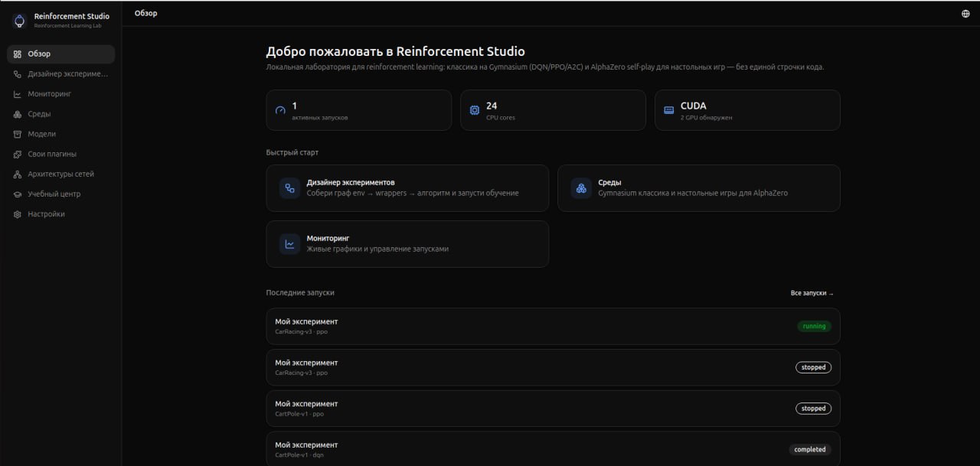Click the Обзор title in top header

coord(145,13)
